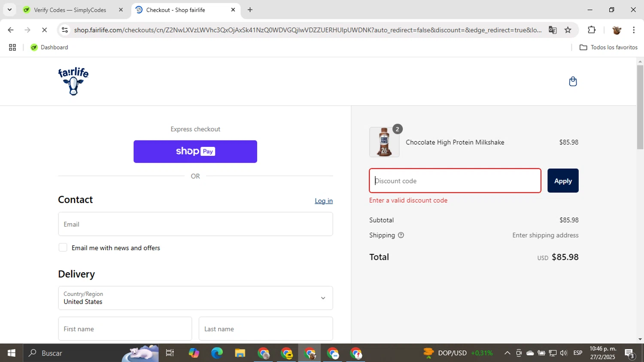Stop loading the page
644x362 pixels.
[x=44, y=30]
